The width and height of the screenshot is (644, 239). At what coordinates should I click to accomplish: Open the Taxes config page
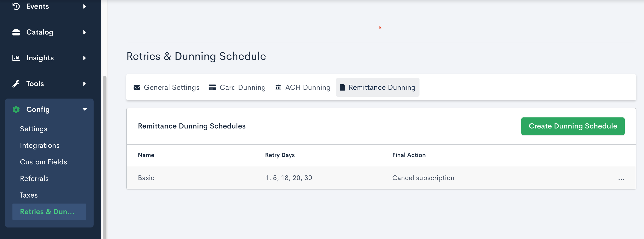pos(29,195)
